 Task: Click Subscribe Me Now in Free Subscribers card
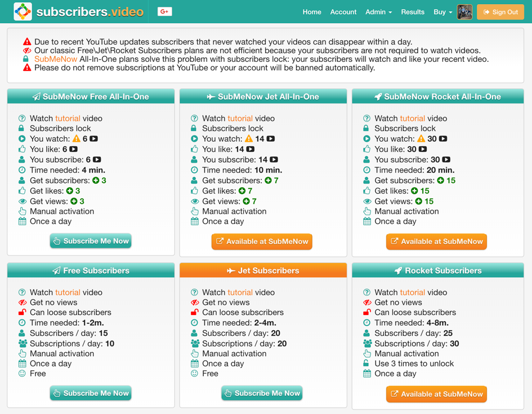(x=91, y=393)
